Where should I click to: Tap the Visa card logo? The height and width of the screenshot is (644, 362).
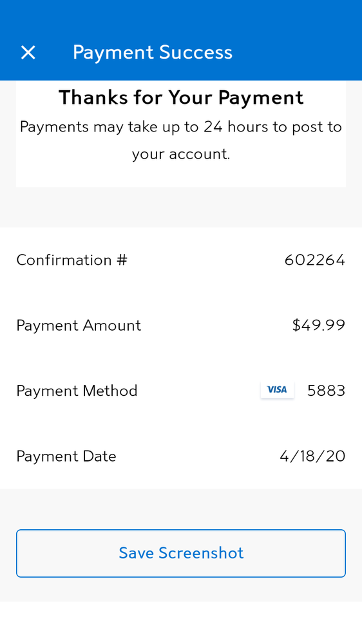pyautogui.click(x=278, y=390)
